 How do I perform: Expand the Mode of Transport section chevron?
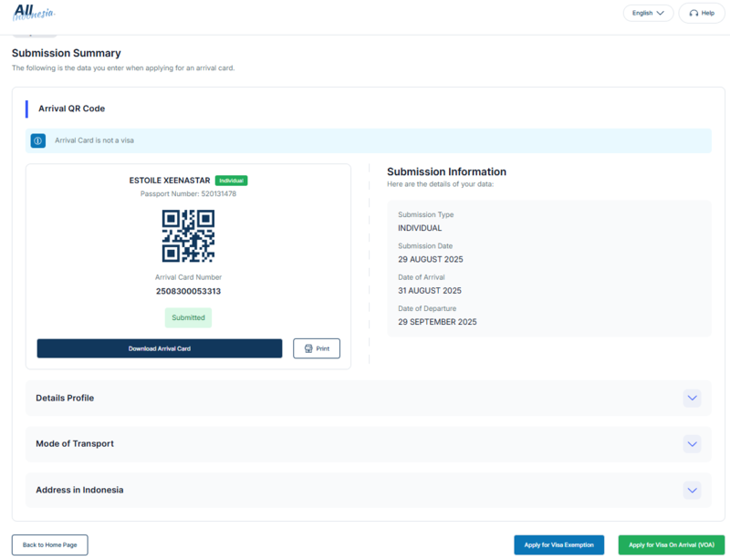point(693,444)
